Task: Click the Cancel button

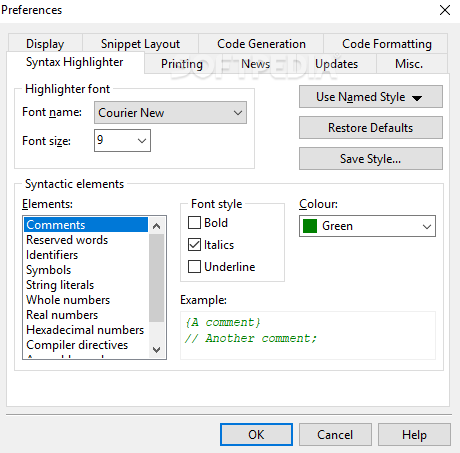Action: 335,435
